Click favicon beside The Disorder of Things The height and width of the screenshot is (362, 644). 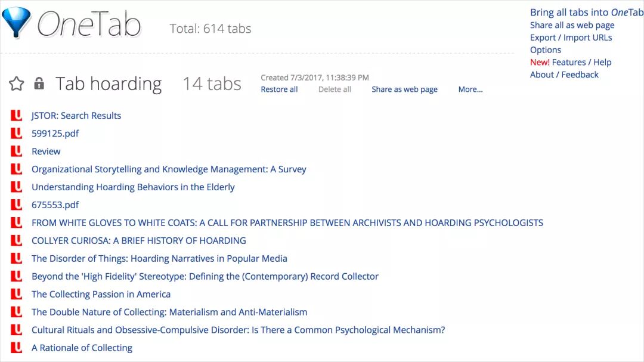17,258
